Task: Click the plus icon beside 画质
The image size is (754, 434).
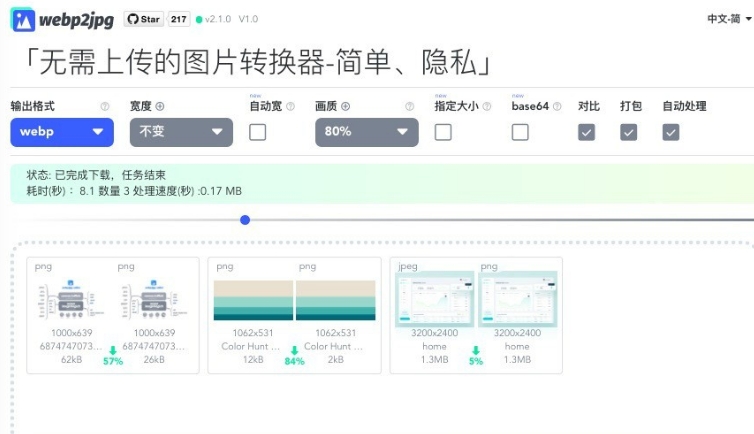Action: (345, 106)
